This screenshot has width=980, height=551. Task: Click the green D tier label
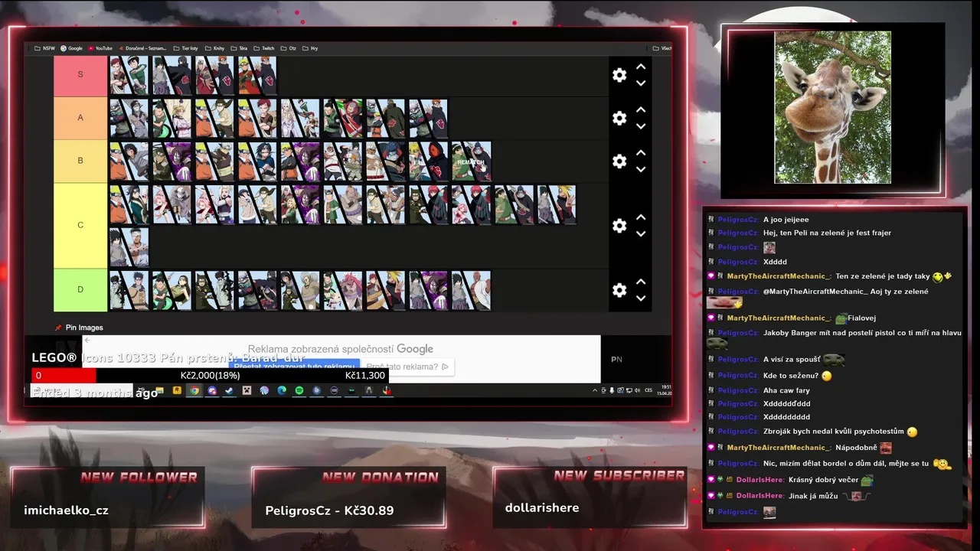pyautogui.click(x=80, y=289)
